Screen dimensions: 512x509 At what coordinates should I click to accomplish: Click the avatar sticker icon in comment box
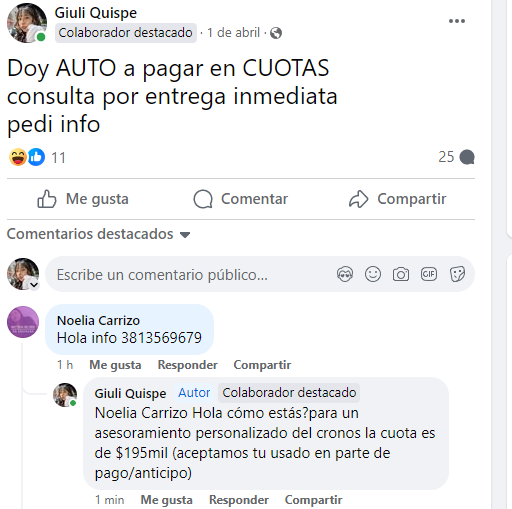pyautogui.click(x=345, y=275)
